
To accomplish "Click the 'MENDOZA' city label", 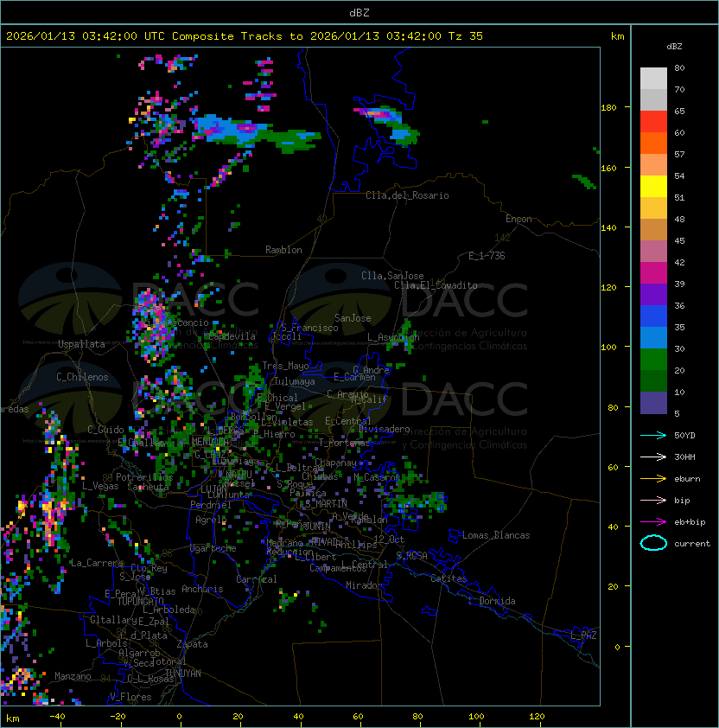I will point(210,441).
